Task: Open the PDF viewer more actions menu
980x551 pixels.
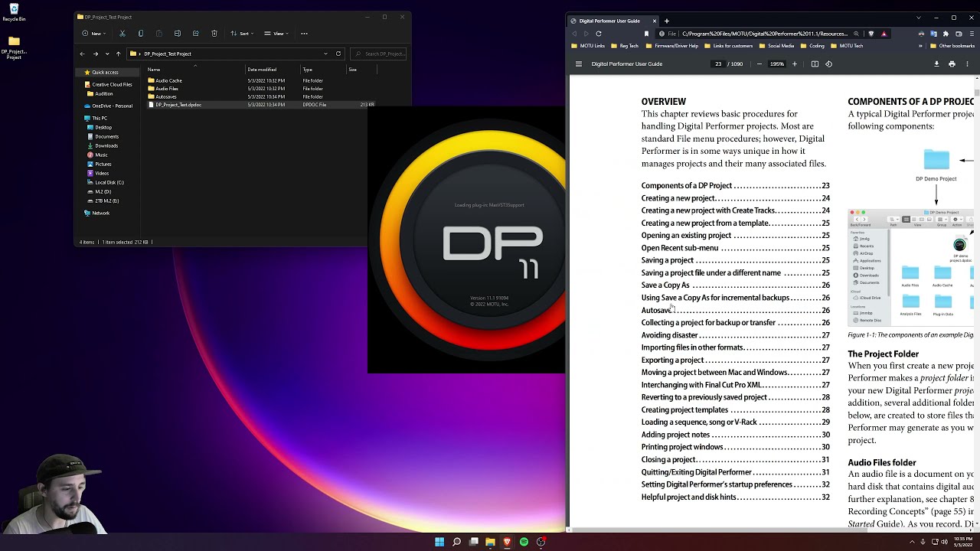Action: (x=967, y=64)
